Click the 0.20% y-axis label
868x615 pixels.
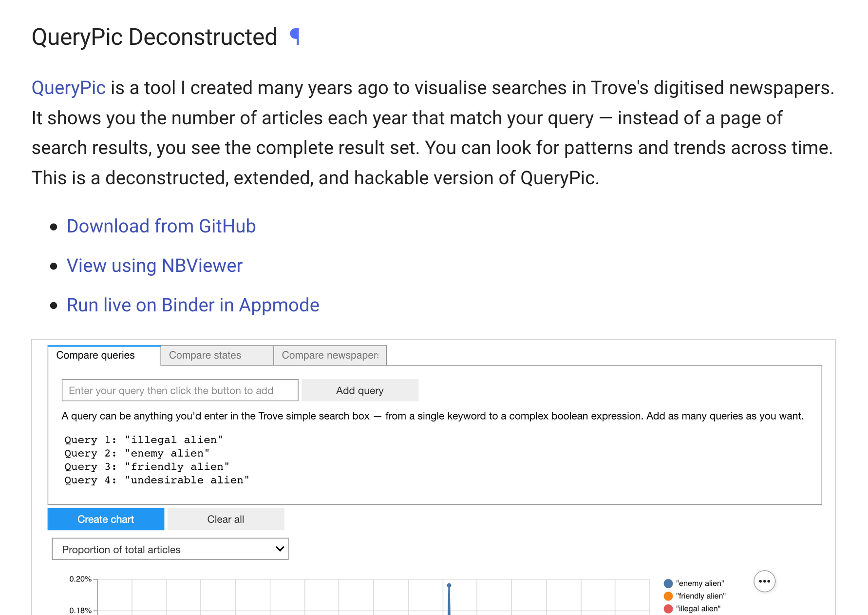[80, 579]
